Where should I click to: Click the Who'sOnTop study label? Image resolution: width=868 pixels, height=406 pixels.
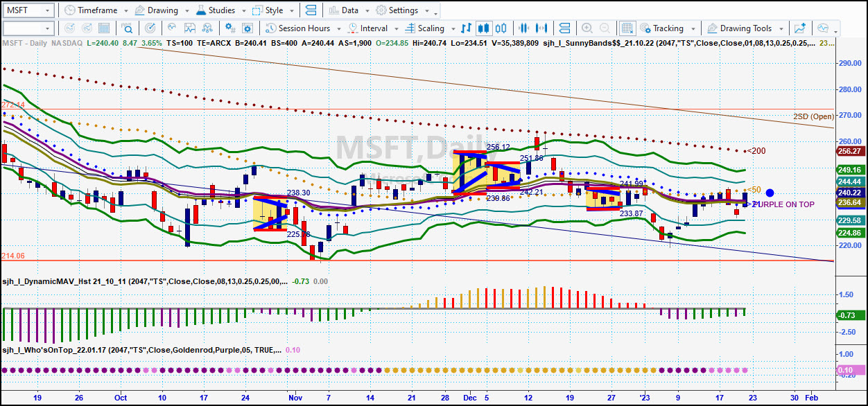pyautogui.click(x=141, y=351)
